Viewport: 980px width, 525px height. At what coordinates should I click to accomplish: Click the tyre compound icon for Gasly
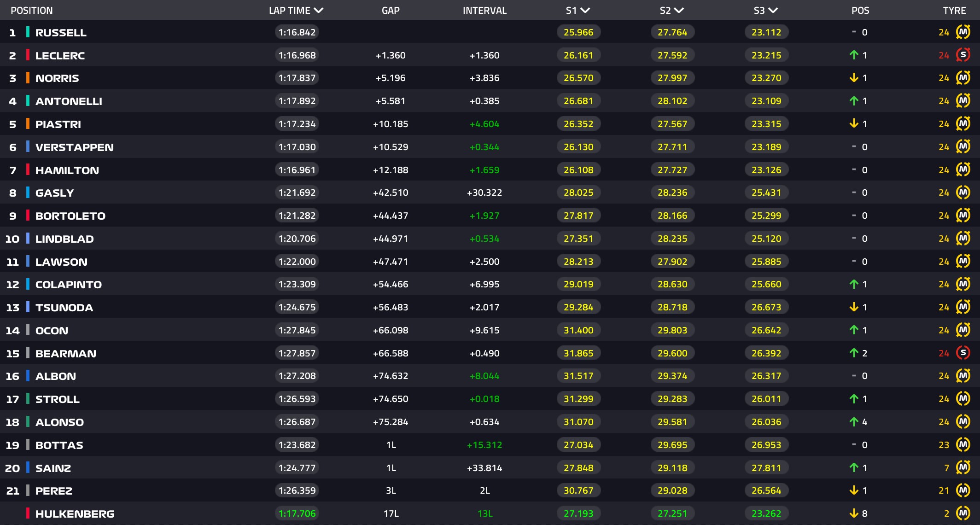point(963,192)
